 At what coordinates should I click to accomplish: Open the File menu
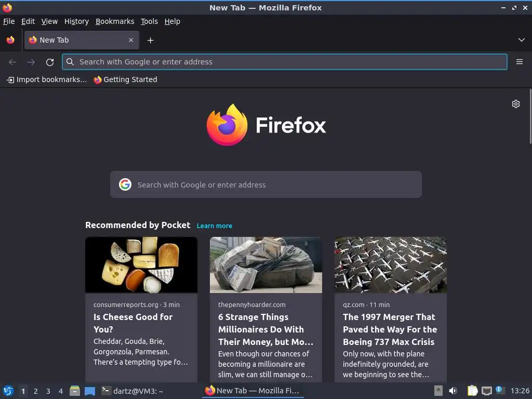coord(9,21)
